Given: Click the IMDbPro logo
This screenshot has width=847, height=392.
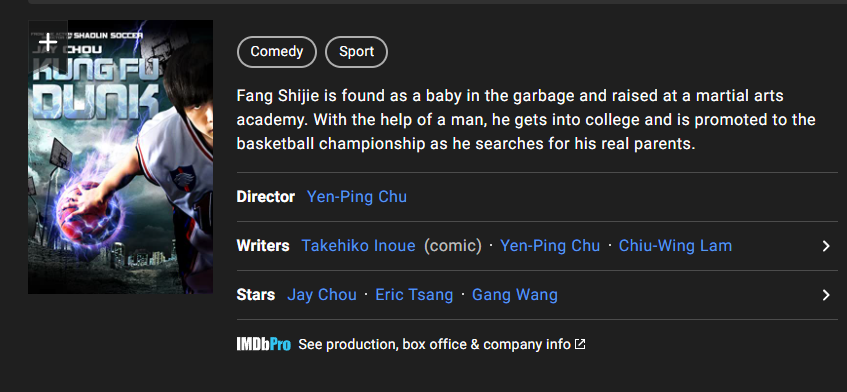Looking at the screenshot, I should [264, 344].
